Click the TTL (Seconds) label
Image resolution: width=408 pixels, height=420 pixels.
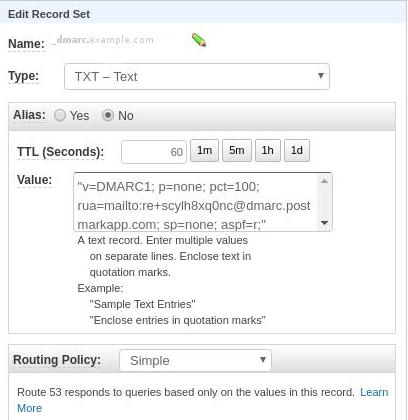[x=61, y=152]
